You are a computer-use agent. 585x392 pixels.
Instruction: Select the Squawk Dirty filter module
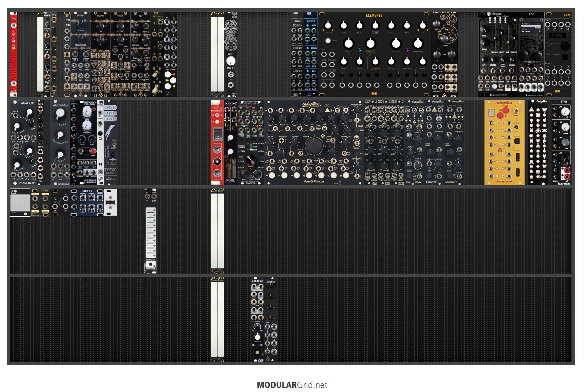(454, 142)
